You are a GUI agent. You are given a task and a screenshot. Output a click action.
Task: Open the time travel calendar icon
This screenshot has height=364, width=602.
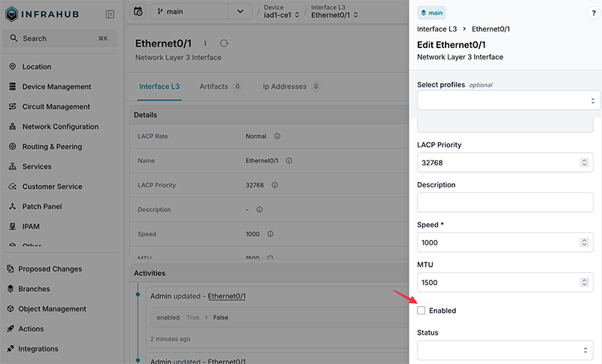138,11
